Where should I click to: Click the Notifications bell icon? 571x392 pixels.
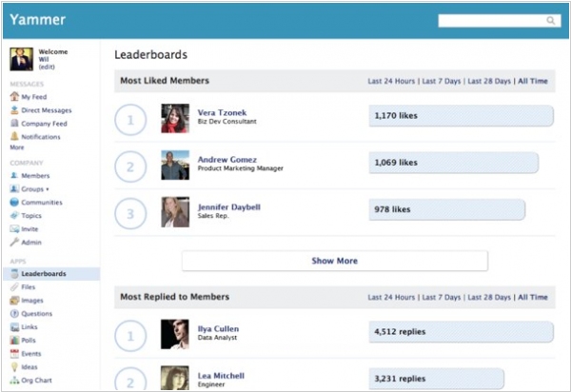pyautogui.click(x=14, y=136)
